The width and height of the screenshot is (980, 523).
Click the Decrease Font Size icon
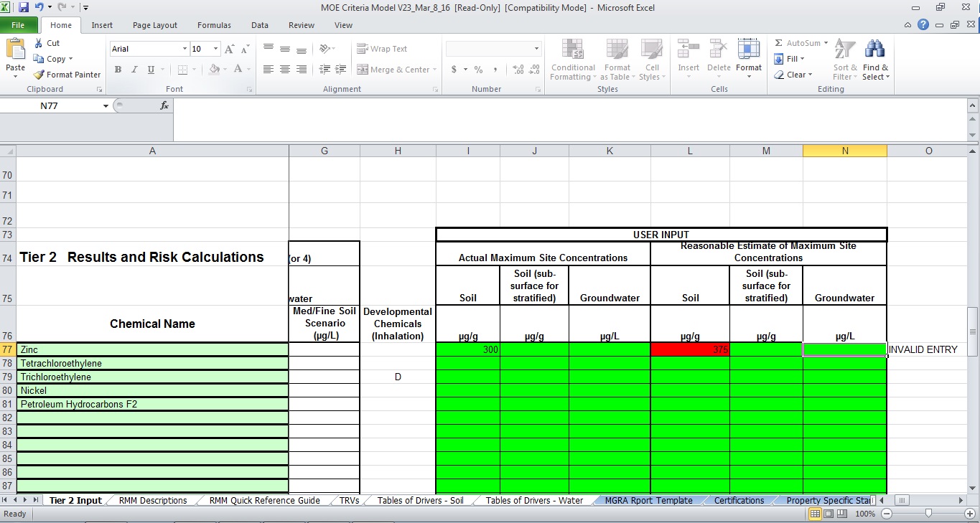[245, 49]
